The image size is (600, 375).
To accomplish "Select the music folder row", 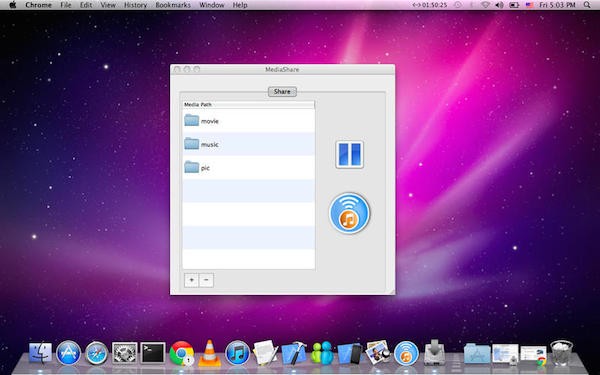I will pos(249,144).
